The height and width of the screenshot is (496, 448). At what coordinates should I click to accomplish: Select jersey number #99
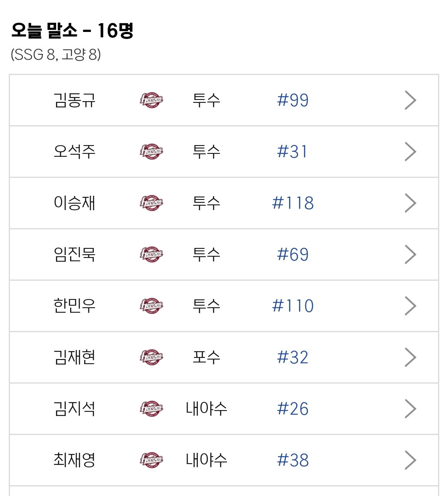point(293,100)
